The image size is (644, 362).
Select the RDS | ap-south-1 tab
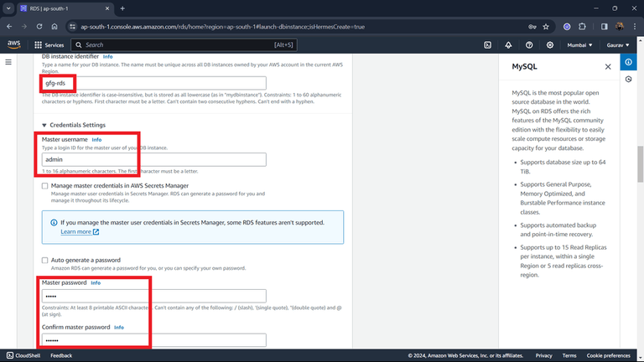[x=65, y=8]
